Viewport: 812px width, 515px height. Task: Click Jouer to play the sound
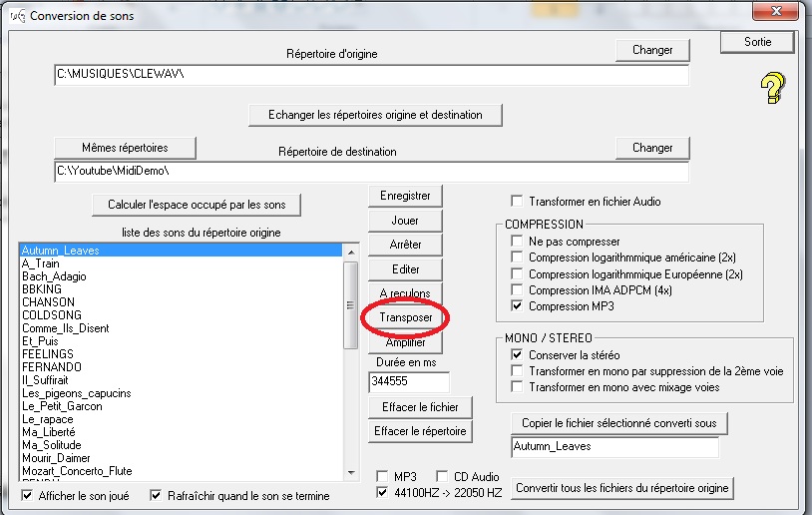point(406,221)
